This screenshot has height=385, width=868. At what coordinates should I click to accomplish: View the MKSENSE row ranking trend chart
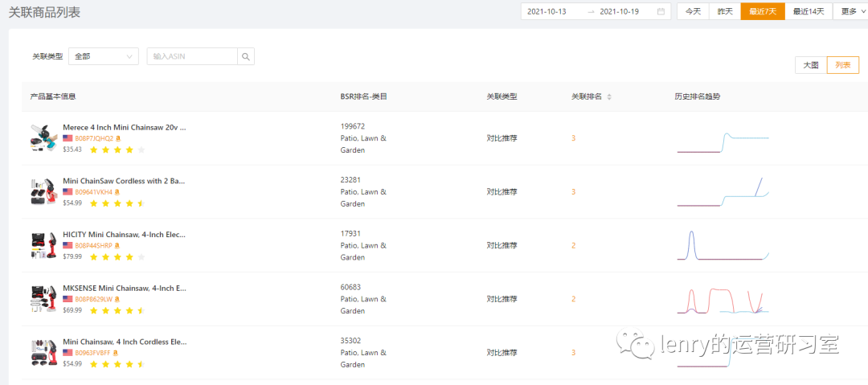tap(723, 301)
